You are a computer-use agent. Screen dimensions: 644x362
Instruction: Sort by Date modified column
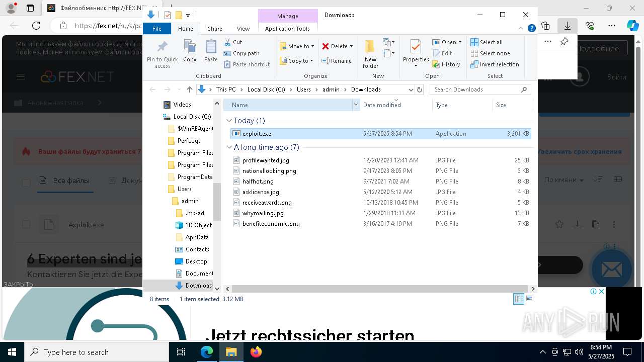point(396,105)
